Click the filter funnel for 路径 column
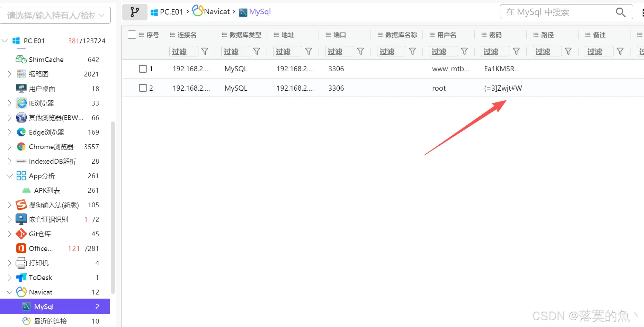The image size is (644, 327). tap(568, 52)
